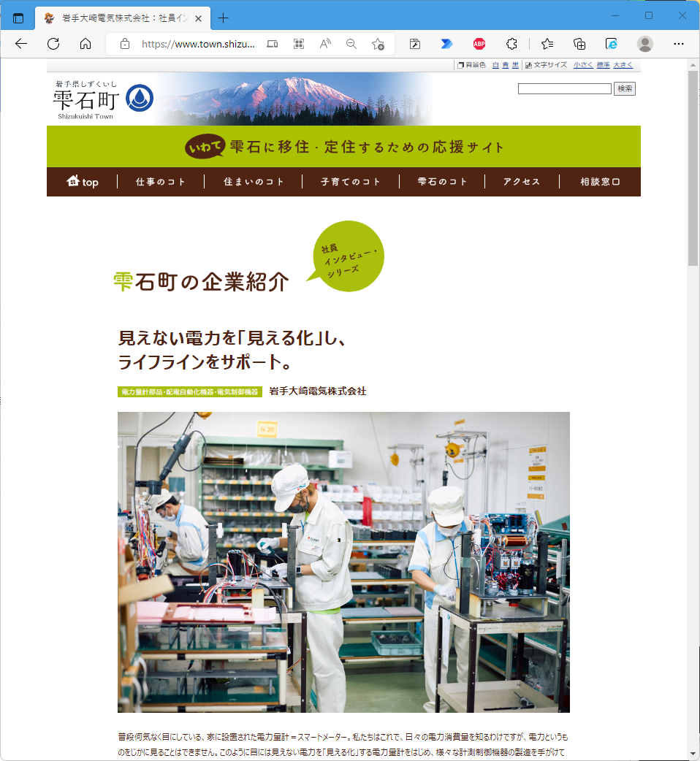The width and height of the screenshot is (700, 761).
Task: Open the Extensions puzzle piece menu
Action: [x=511, y=44]
